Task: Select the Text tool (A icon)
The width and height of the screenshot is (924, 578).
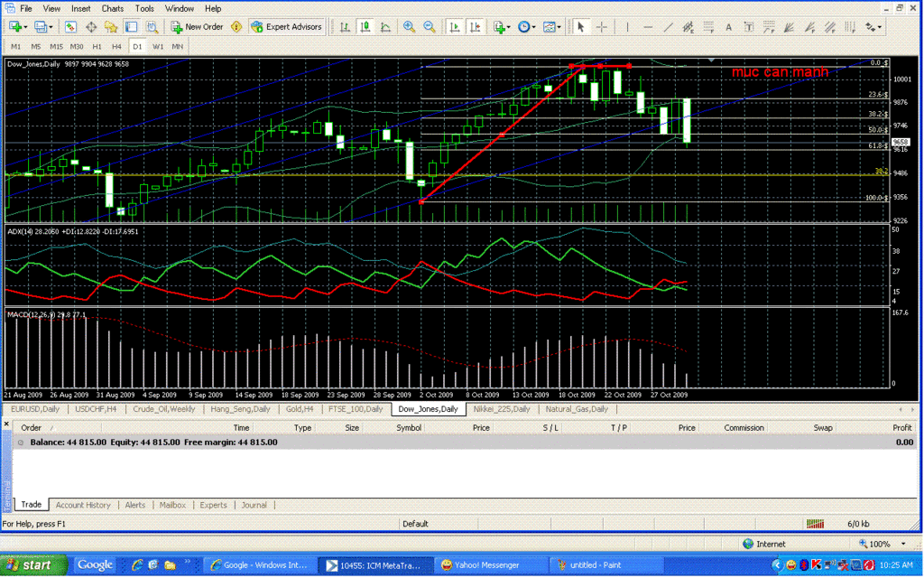Action: coord(728,27)
